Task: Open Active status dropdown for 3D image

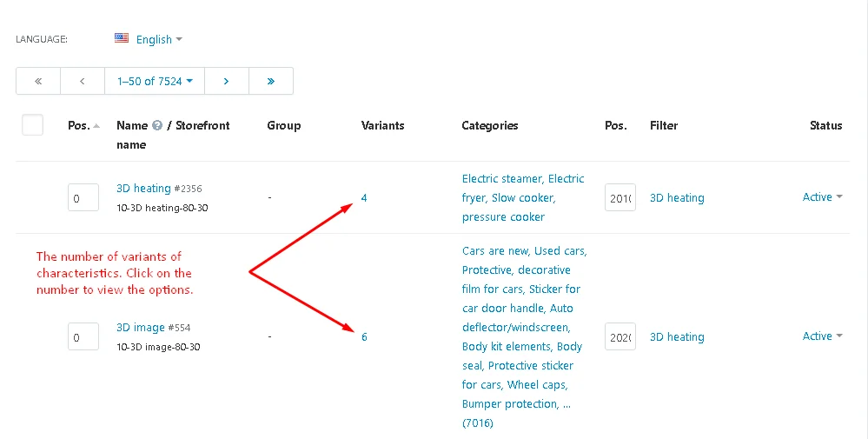Action: coord(822,336)
